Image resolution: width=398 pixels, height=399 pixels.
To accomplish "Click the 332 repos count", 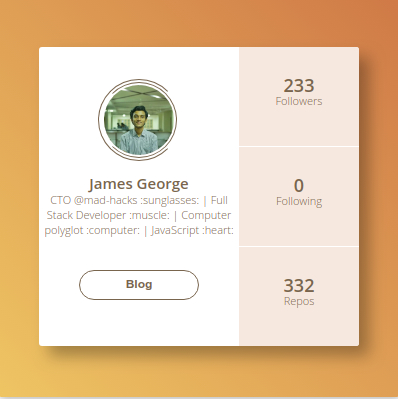I will 299,286.
